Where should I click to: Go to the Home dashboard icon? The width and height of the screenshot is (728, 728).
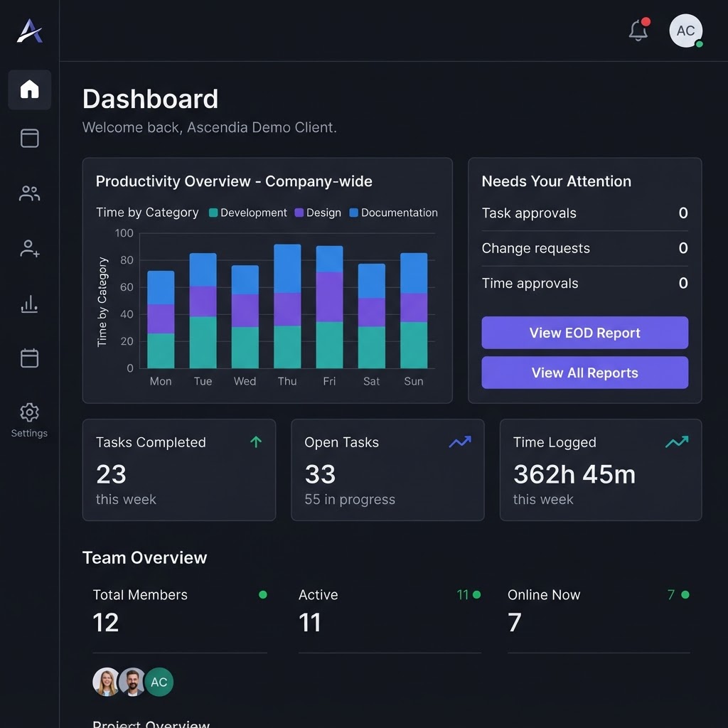(30, 89)
